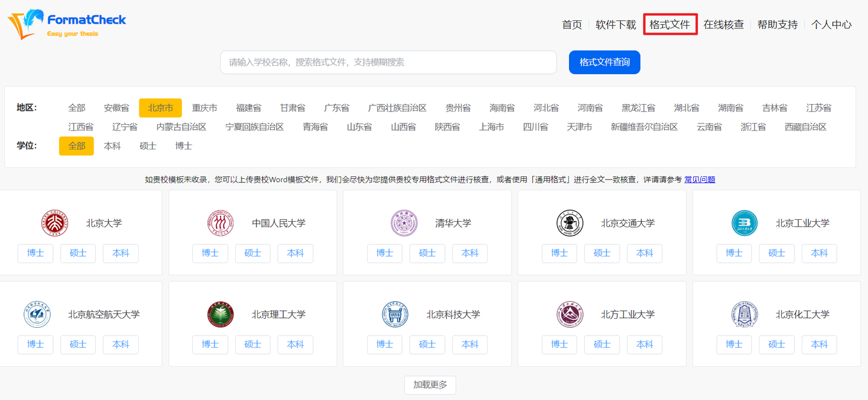This screenshot has height=400, width=868.
Task: Open 北京理工大学 硕士 format file
Action: (253, 345)
